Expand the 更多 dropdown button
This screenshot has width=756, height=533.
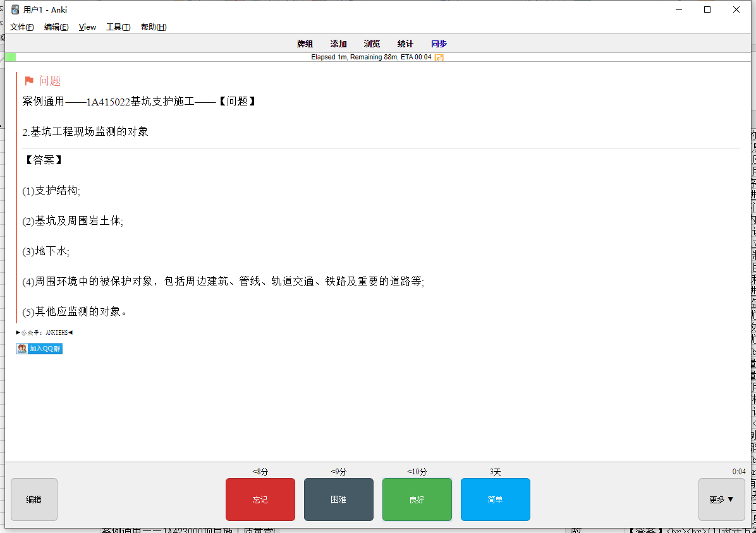click(721, 500)
